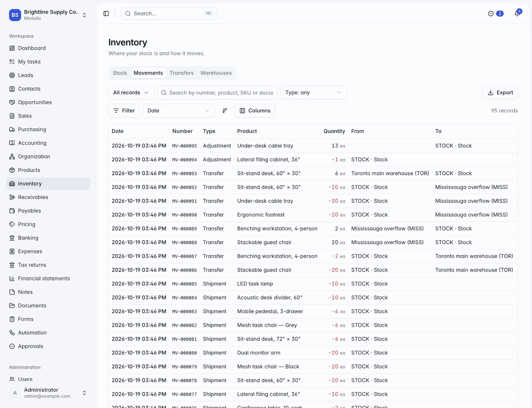Switch to the Transfers tab
Screen dimensions: 532x408
coord(181,73)
